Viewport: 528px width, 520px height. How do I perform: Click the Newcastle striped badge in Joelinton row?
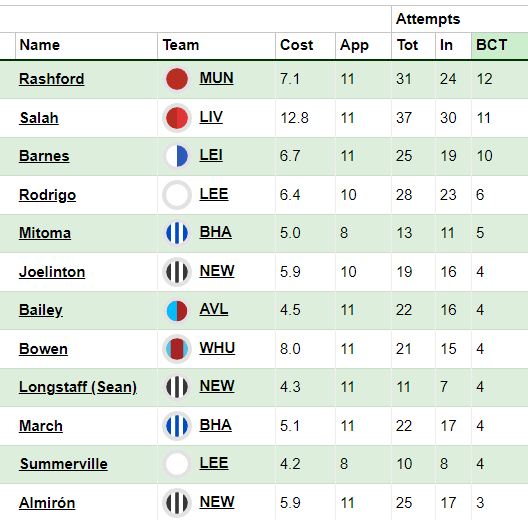[x=177, y=272]
